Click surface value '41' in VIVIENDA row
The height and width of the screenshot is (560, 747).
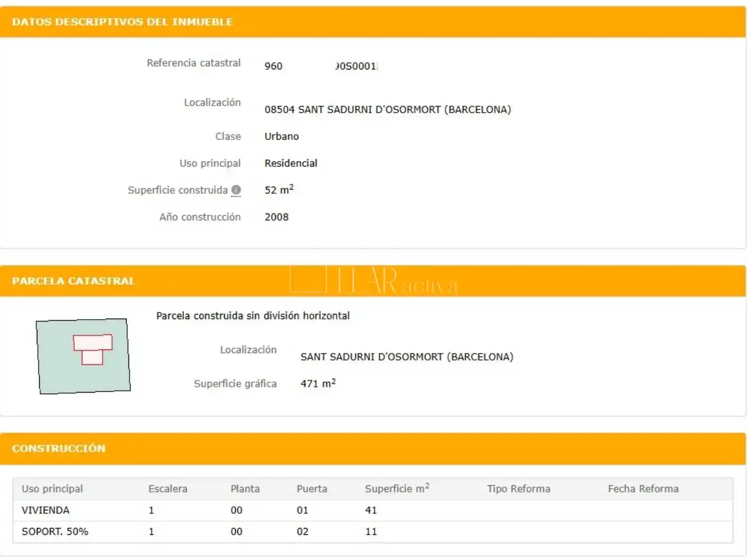click(371, 510)
